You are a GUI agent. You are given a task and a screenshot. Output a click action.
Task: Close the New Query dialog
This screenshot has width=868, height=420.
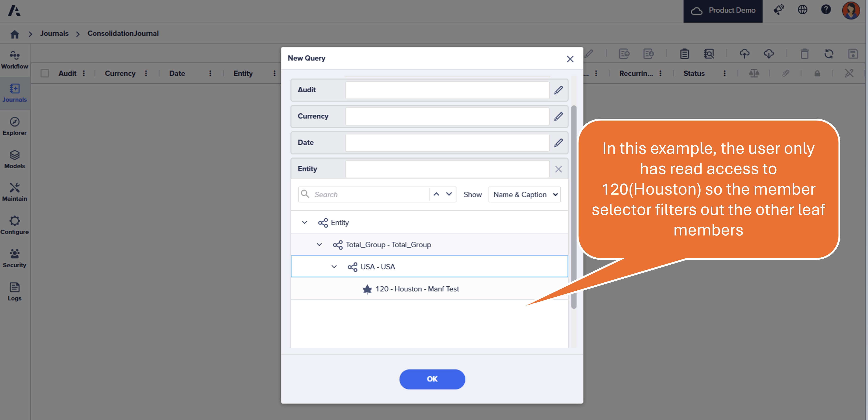pyautogui.click(x=570, y=59)
